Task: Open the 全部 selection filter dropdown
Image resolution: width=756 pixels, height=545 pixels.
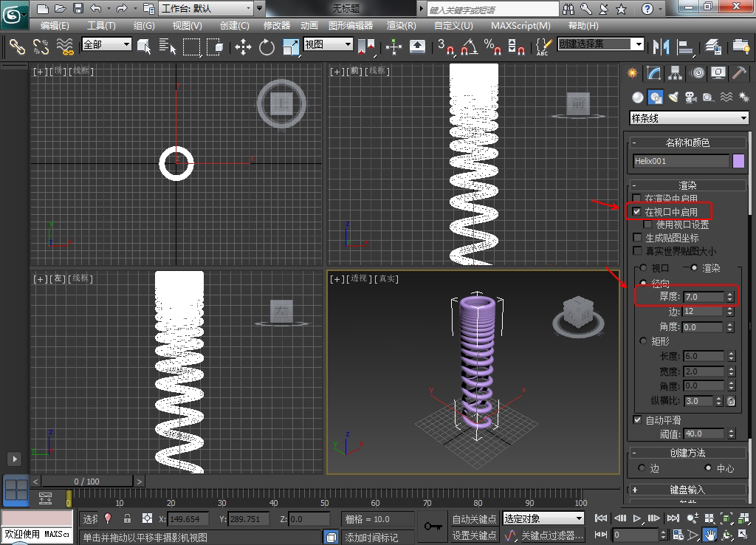Action: [x=106, y=45]
